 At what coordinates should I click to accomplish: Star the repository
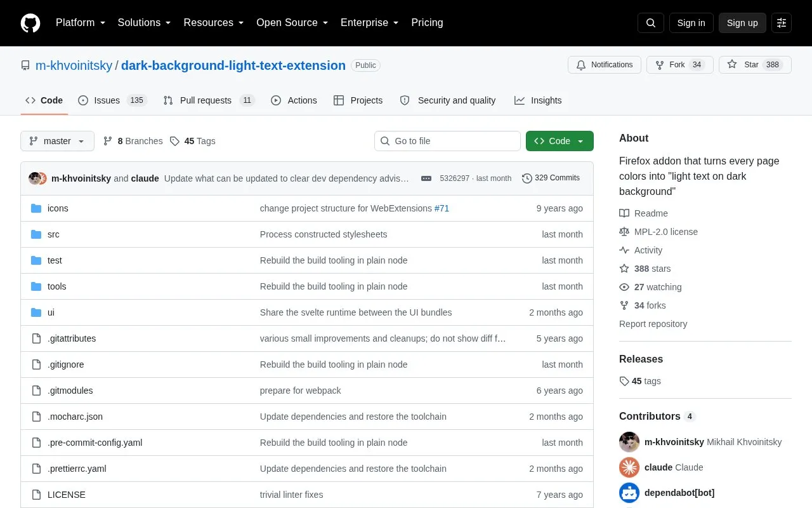(x=755, y=65)
